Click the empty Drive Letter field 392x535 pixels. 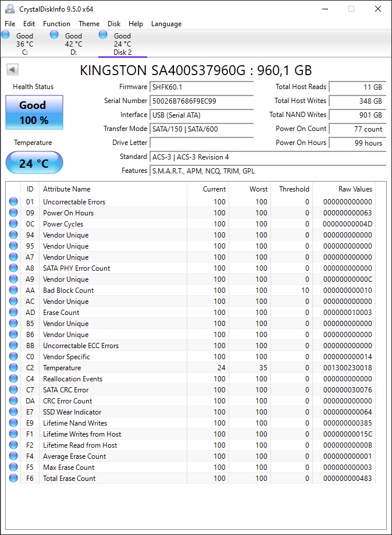pos(201,143)
